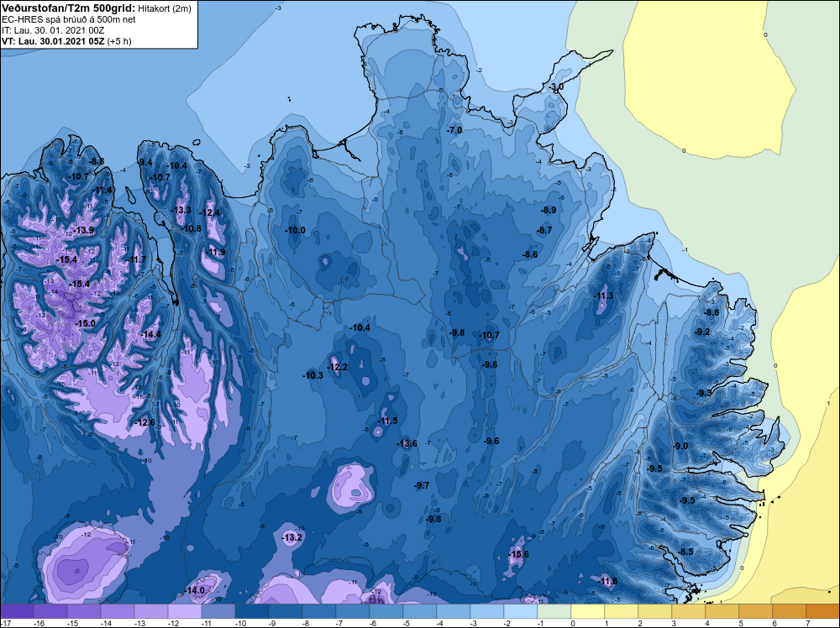This screenshot has width=840, height=628.
Task: Click the -9.2 temperature value
Action: pos(702,332)
